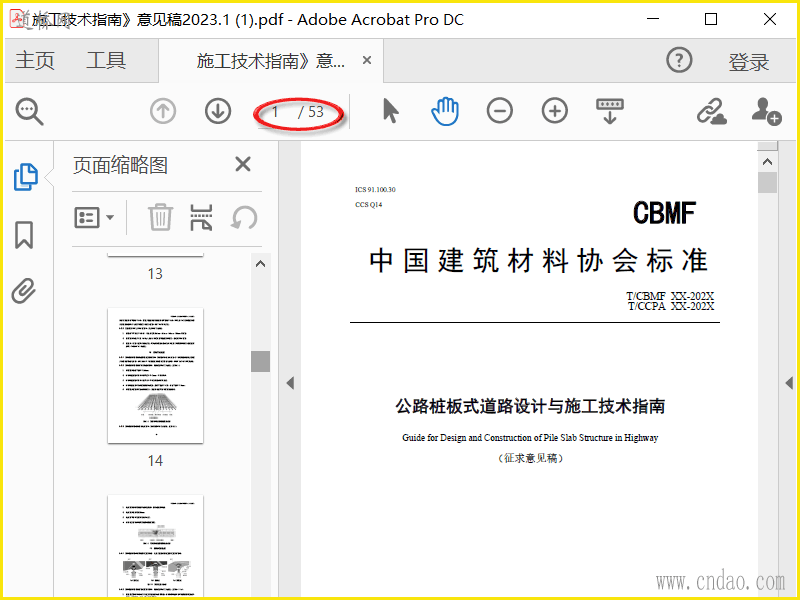
Task: Open the thumbnail options dropdown
Action: click(94, 218)
